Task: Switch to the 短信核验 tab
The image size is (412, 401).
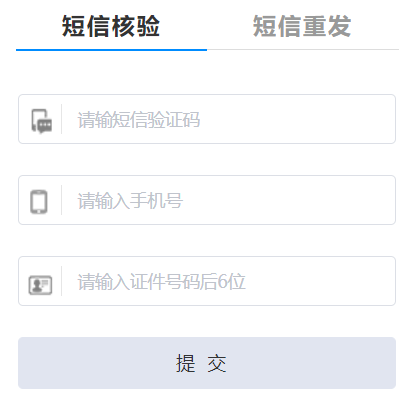Action: click(111, 26)
